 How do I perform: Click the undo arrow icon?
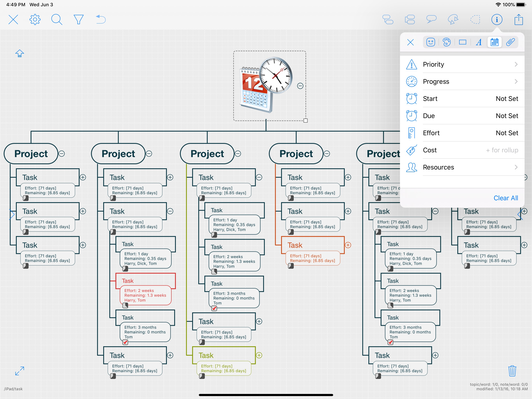pos(101,19)
